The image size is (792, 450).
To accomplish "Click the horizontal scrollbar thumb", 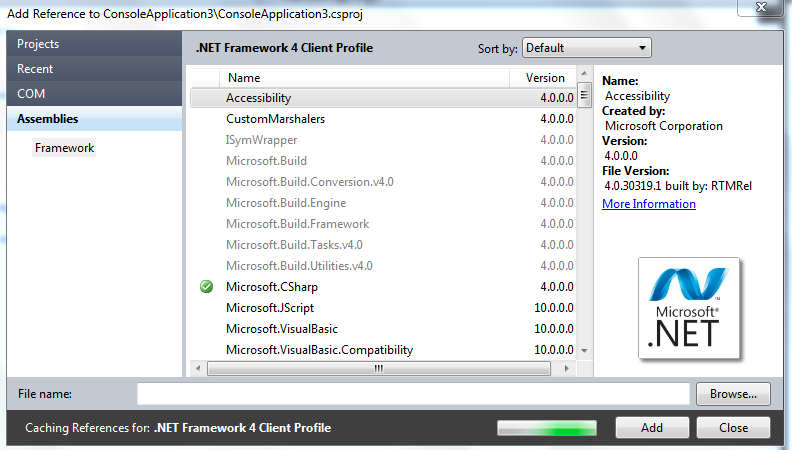I will click(x=378, y=369).
